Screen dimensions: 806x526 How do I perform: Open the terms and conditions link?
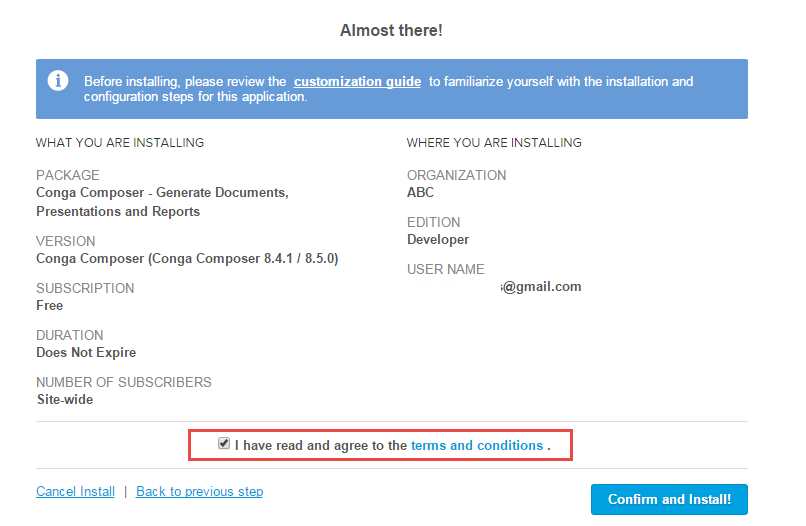476,445
